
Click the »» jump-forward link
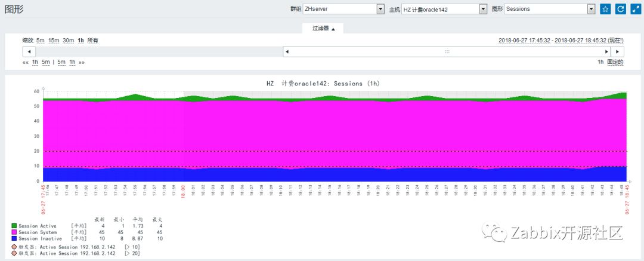pyautogui.click(x=82, y=62)
